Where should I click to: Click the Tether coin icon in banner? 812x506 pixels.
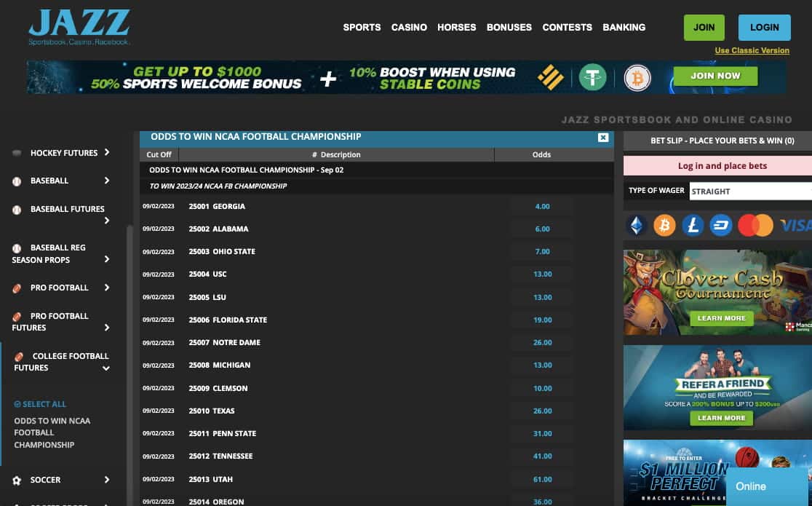(x=592, y=77)
